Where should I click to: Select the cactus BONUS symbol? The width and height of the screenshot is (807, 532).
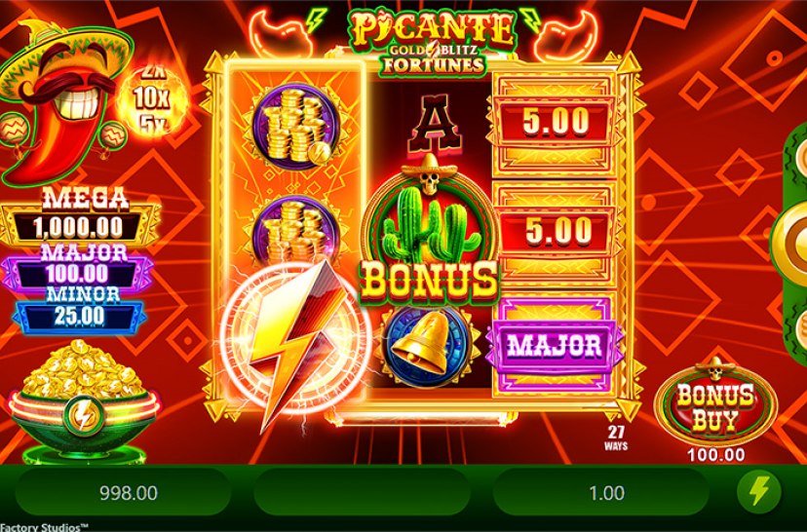click(x=429, y=230)
